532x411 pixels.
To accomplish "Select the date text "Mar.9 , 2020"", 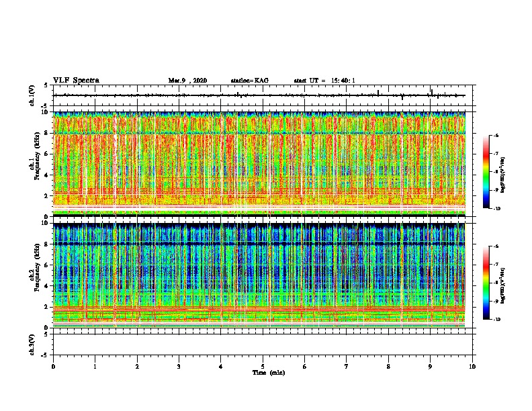I will (187, 81).
